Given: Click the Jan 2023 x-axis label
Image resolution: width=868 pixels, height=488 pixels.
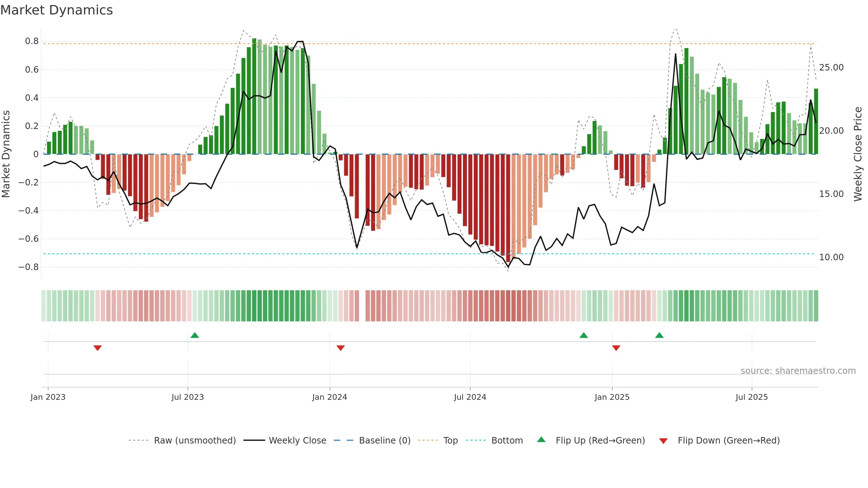Looking at the screenshot, I should [48, 397].
